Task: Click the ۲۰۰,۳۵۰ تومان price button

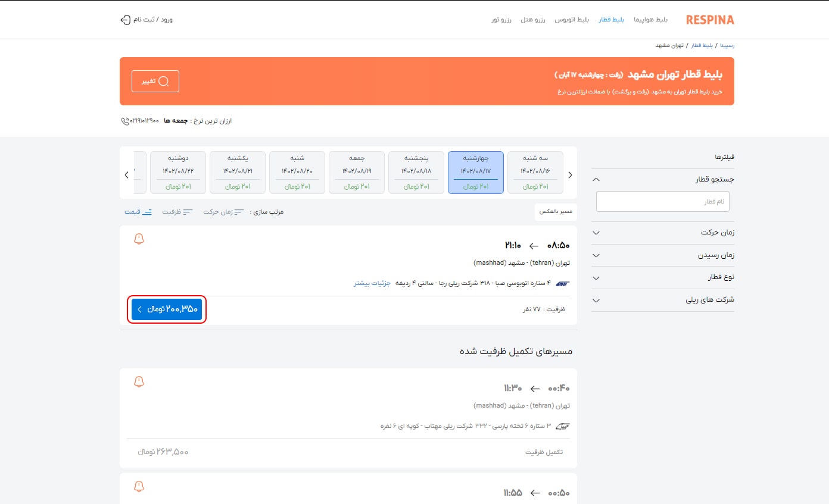Action: (x=166, y=309)
